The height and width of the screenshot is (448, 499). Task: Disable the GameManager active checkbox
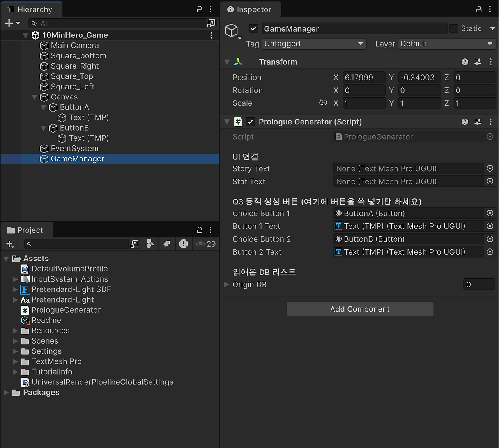tap(253, 28)
